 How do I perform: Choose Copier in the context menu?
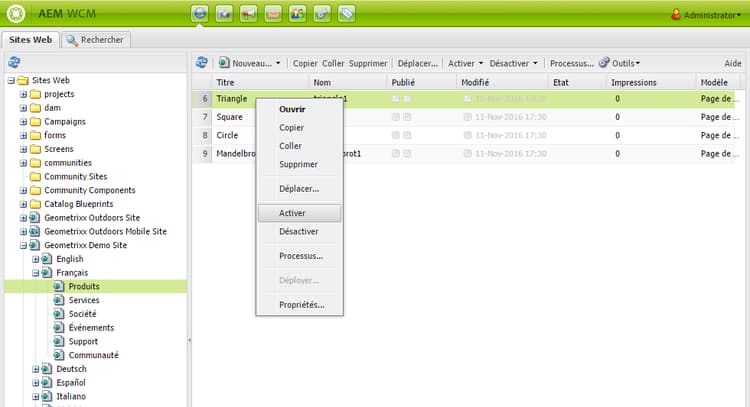(x=299, y=128)
